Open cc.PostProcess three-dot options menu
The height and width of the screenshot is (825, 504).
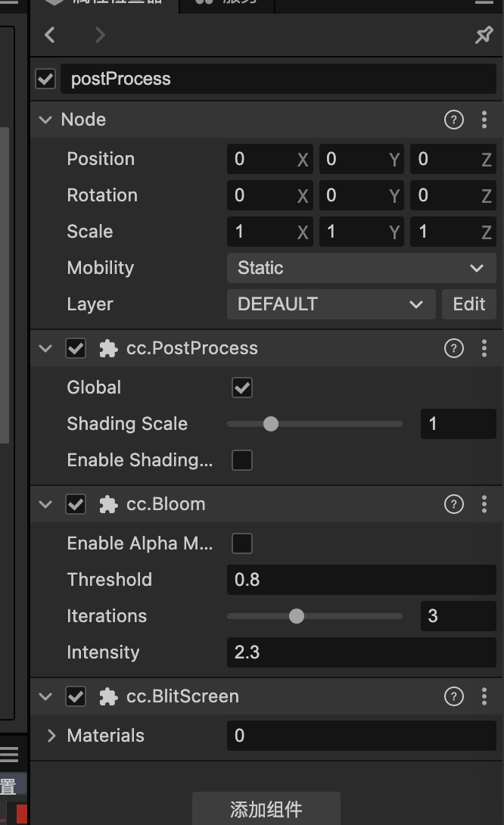click(x=484, y=348)
